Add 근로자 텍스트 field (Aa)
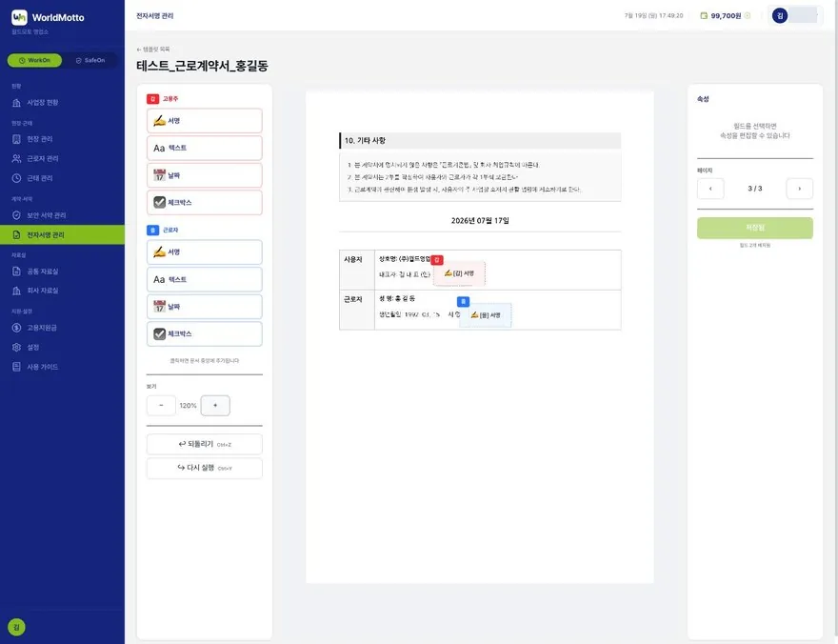Screen dimensions: 838x644 coord(204,279)
